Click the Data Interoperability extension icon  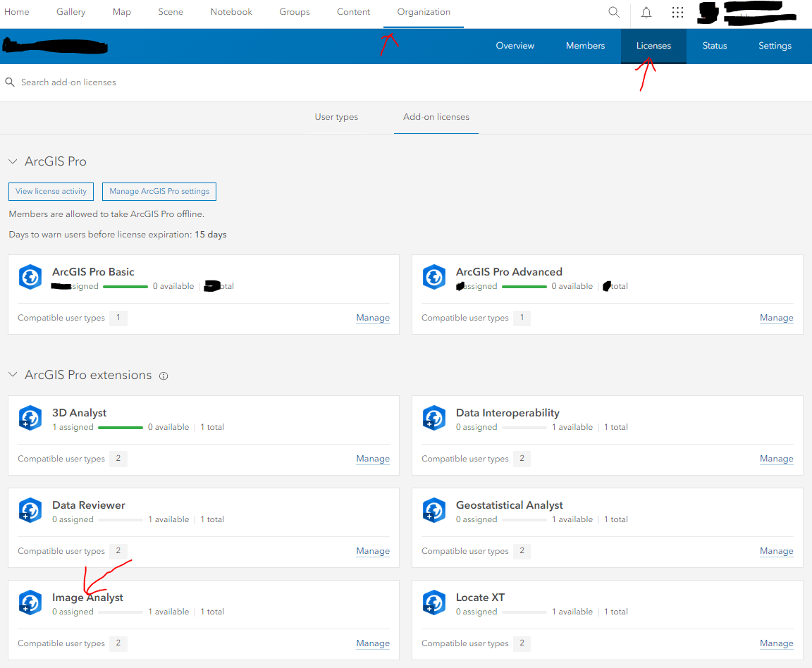pyautogui.click(x=433, y=418)
